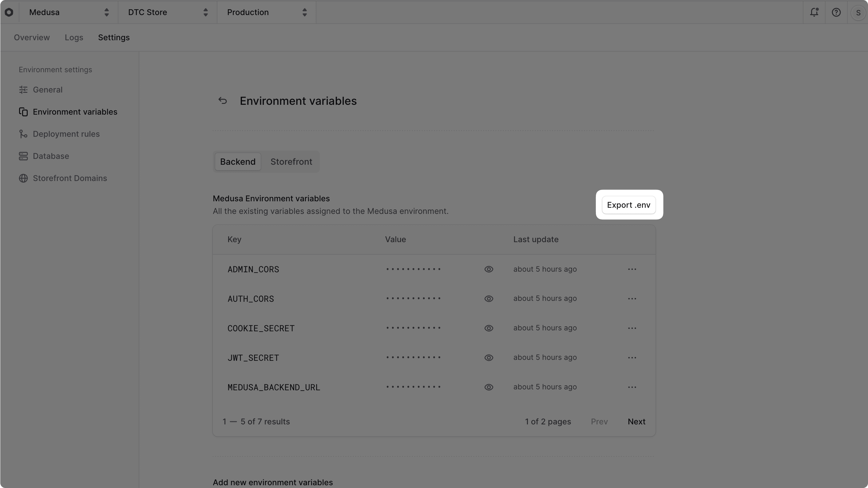Click the app logo top-left
Viewport: 868px width, 488px height.
click(x=9, y=12)
